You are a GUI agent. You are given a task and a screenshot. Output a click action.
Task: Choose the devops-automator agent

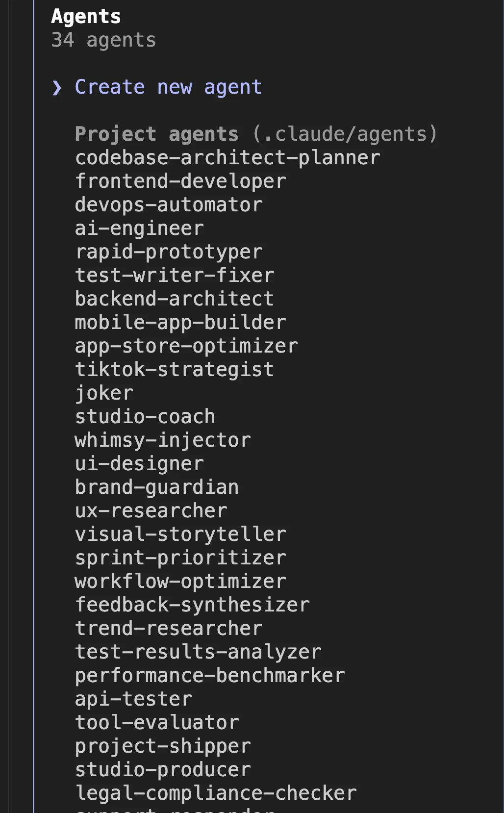click(168, 205)
